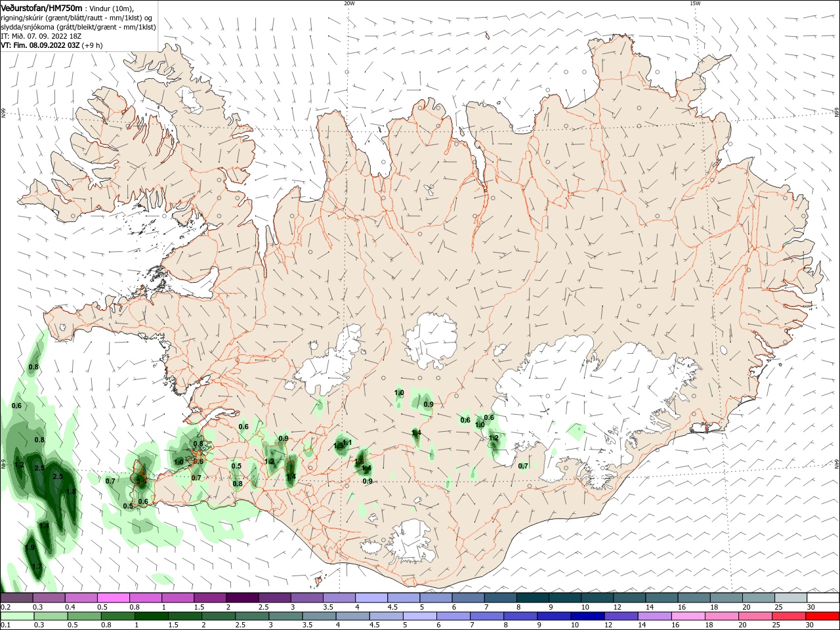Pick light lavender swatch between 4 and 4.5, upper row

click(x=371, y=598)
